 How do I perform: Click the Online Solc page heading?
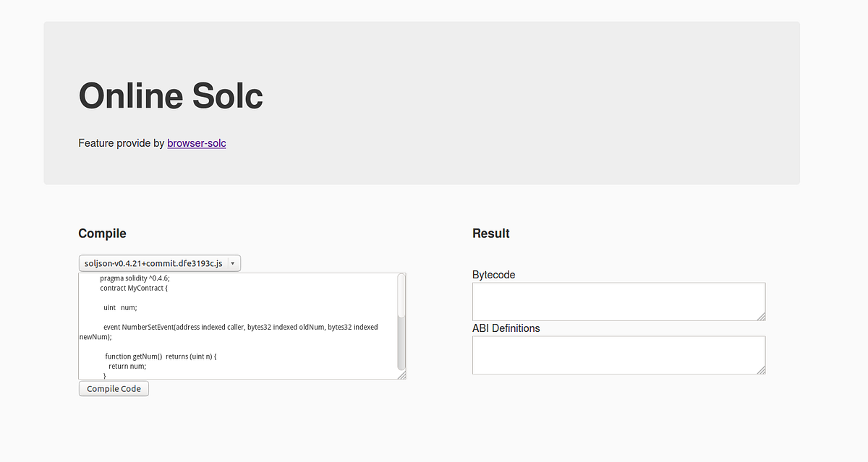click(170, 95)
